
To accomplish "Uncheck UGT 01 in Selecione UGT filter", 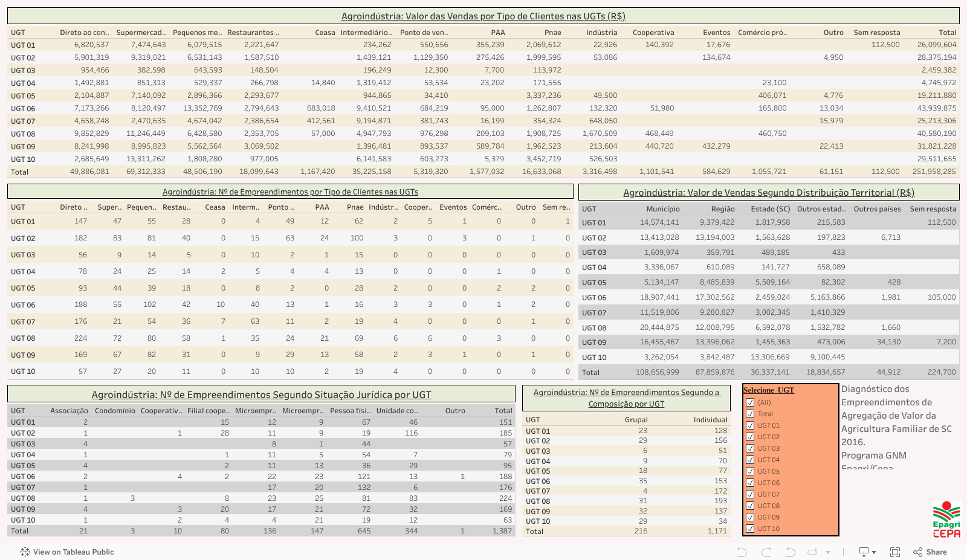I will point(750,425).
